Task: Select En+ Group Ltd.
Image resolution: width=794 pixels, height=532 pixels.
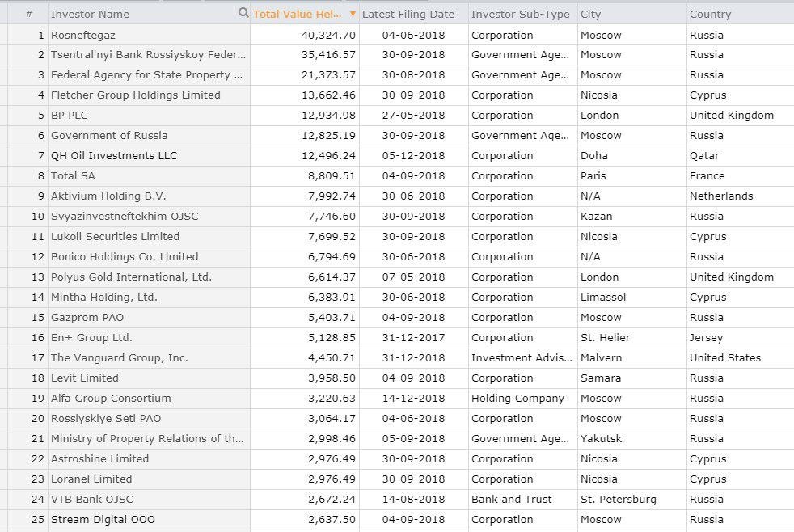Action: (x=91, y=338)
